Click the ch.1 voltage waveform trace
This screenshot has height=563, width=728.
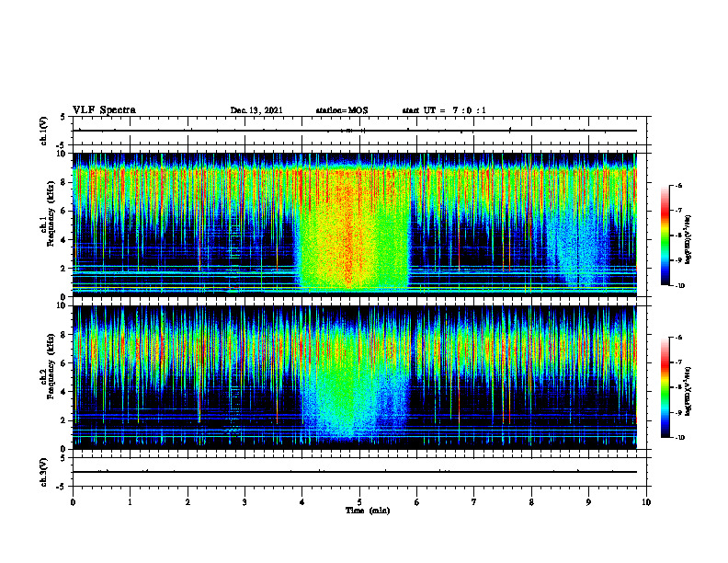355,131
